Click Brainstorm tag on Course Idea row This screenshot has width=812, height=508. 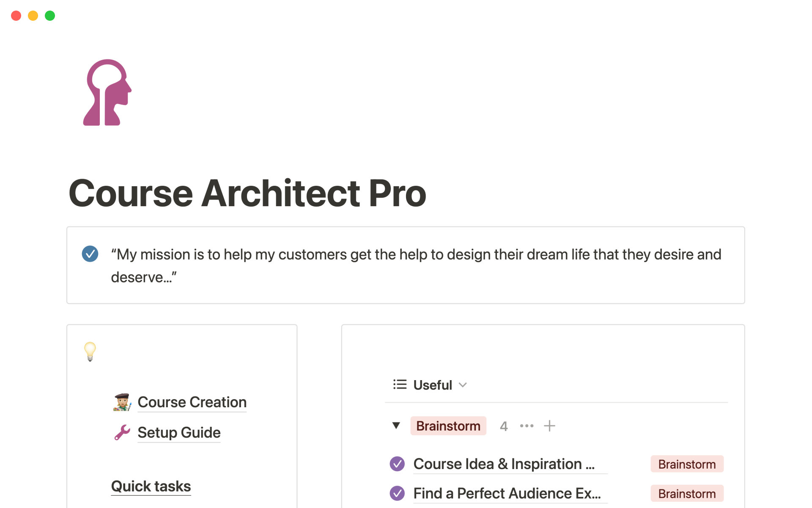coord(687,464)
